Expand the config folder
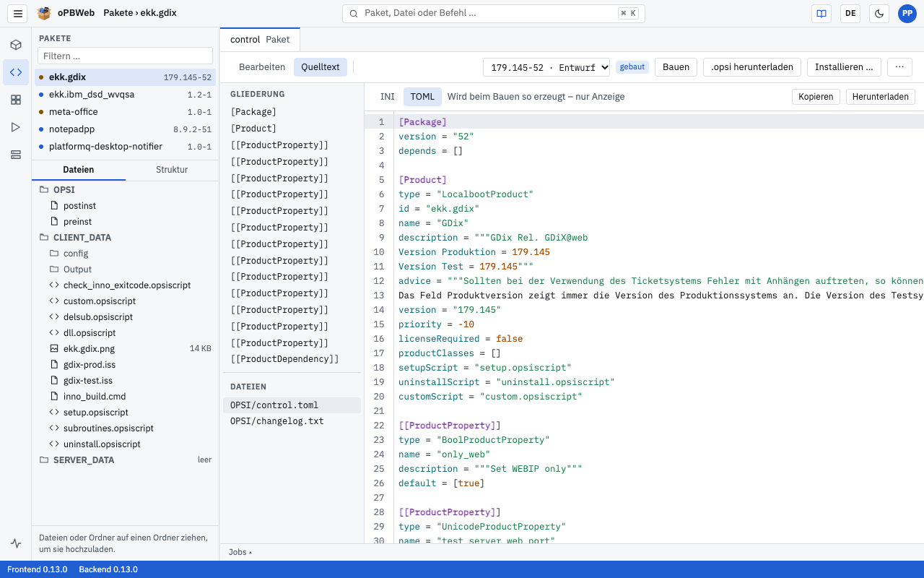The height and width of the screenshot is (578, 924). tap(125, 253)
